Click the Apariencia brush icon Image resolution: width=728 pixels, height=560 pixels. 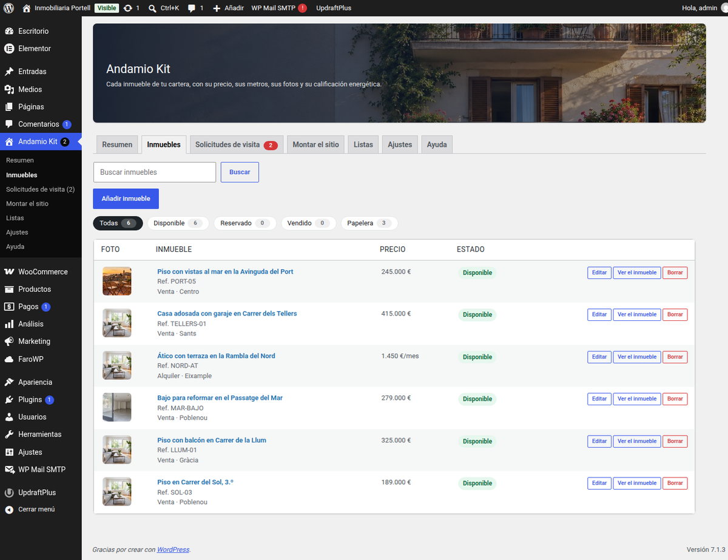9,382
